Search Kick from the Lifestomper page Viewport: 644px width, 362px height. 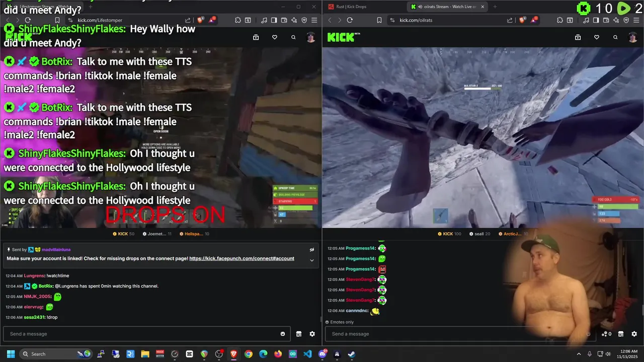tap(293, 37)
